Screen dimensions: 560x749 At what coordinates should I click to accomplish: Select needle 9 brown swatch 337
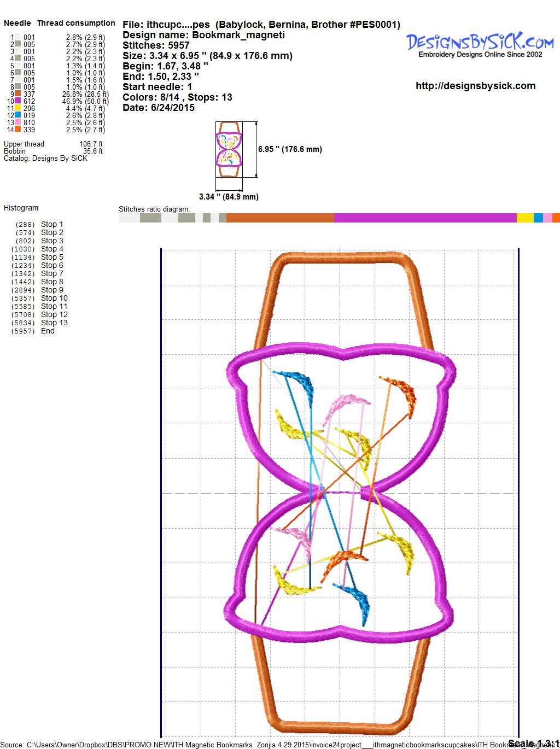click(18, 95)
